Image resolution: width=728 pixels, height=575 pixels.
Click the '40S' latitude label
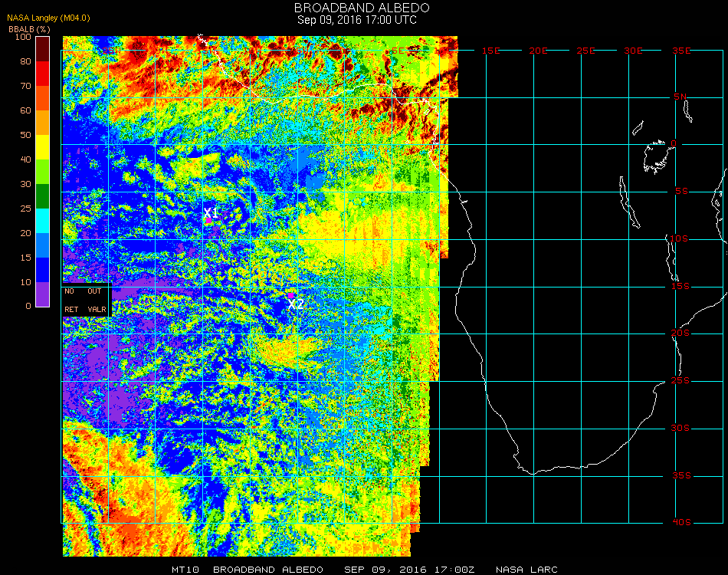tap(681, 523)
